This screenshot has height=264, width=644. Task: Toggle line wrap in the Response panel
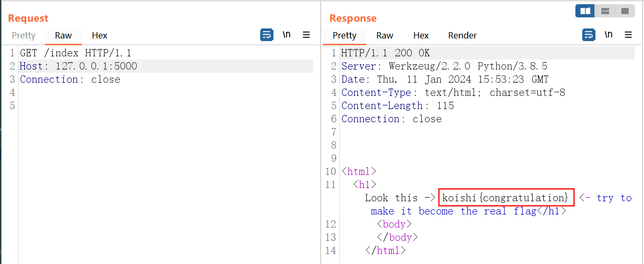(x=589, y=35)
